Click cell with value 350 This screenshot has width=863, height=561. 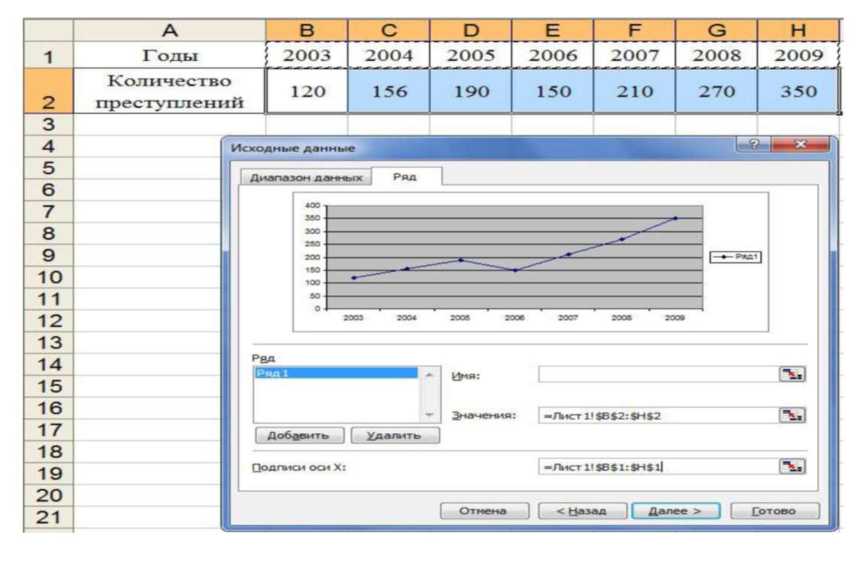click(798, 91)
